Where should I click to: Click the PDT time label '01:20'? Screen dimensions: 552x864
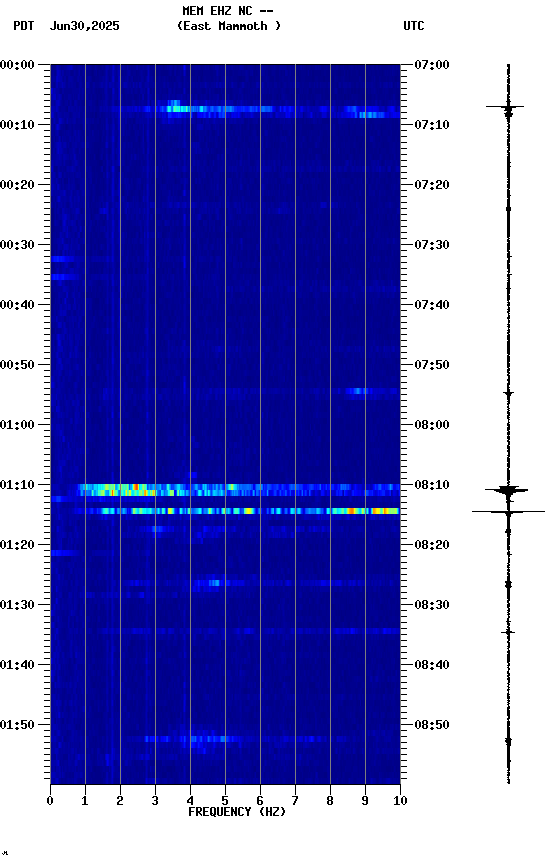pos(17,546)
